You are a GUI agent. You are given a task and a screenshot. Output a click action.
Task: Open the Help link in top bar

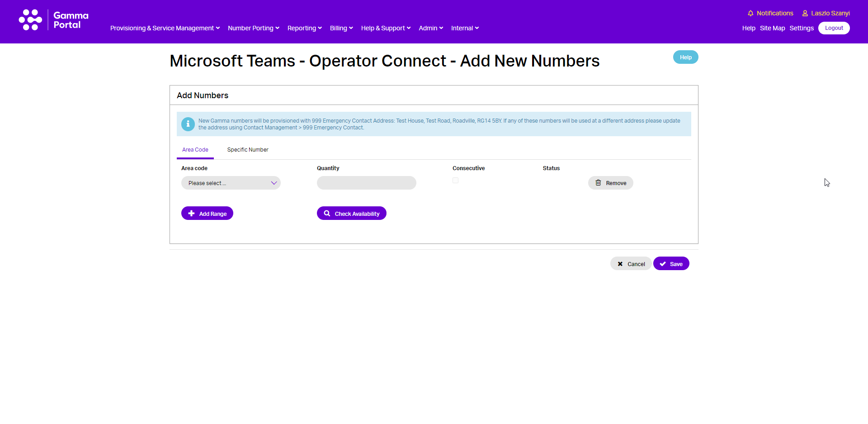(x=749, y=28)
